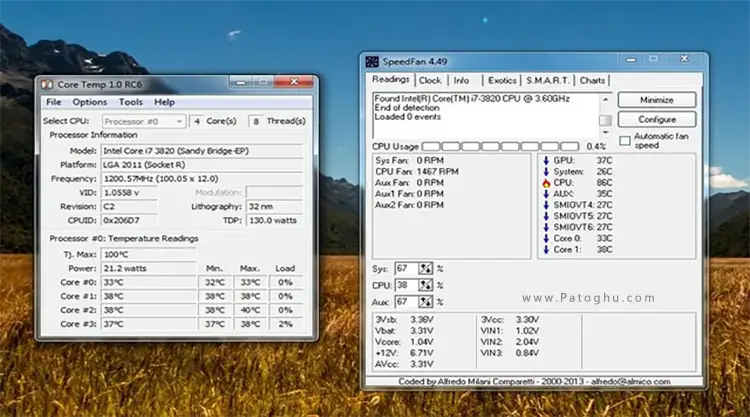Click the Core #0 temperature 33°C field

[148, 283]
